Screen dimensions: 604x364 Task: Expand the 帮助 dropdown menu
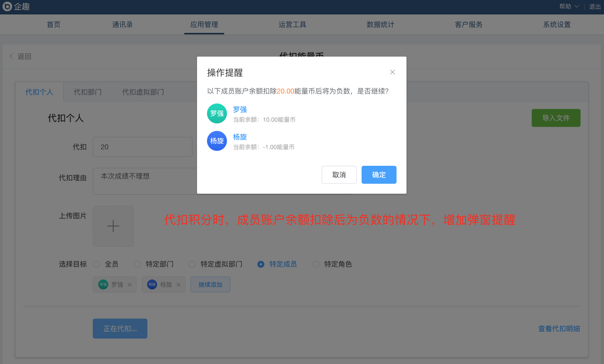click(569, 6)
